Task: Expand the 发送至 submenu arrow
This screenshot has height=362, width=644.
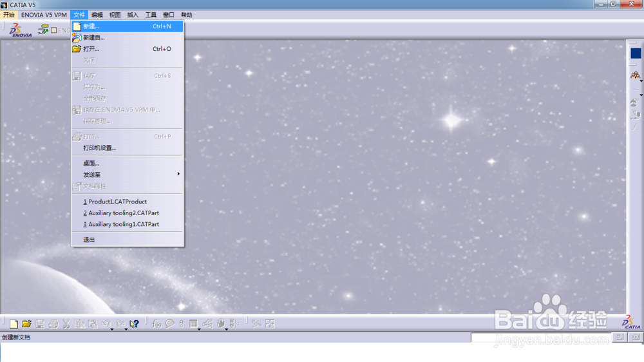Action: click(x=178, y=174)
